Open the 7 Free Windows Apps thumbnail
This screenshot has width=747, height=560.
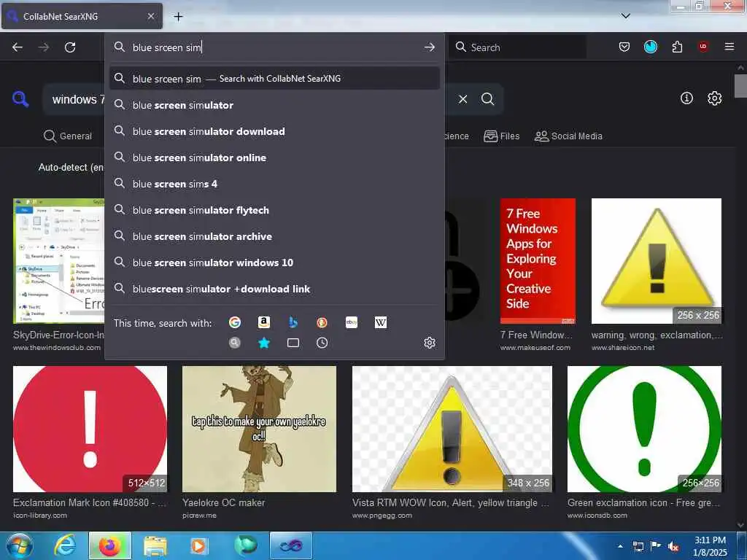pos(538,261)
